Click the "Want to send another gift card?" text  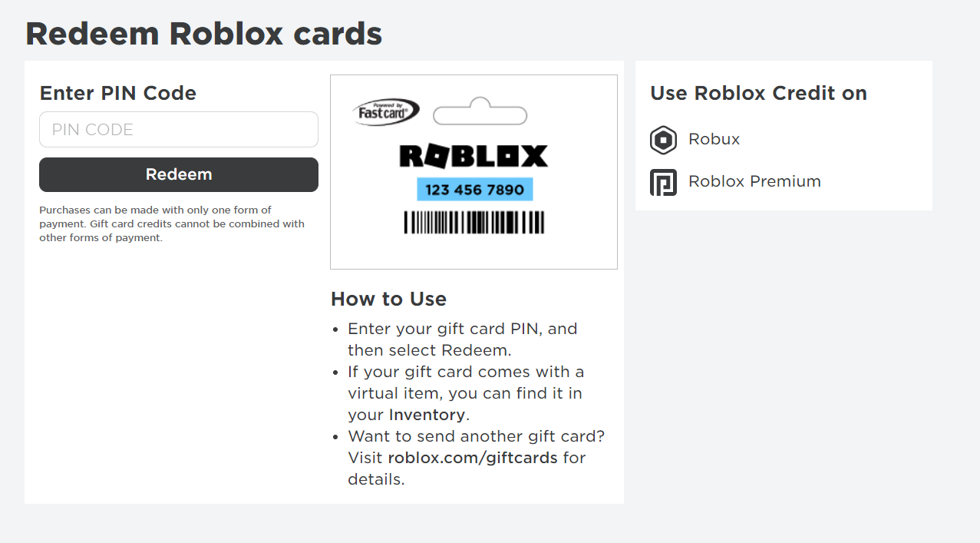tap(476, 436)
